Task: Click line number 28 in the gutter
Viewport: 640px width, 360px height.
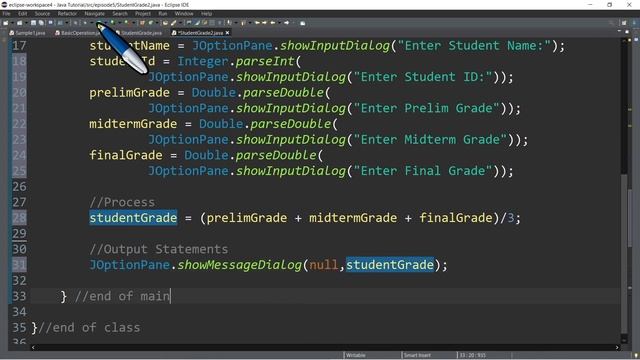Action: click(19, 218)
